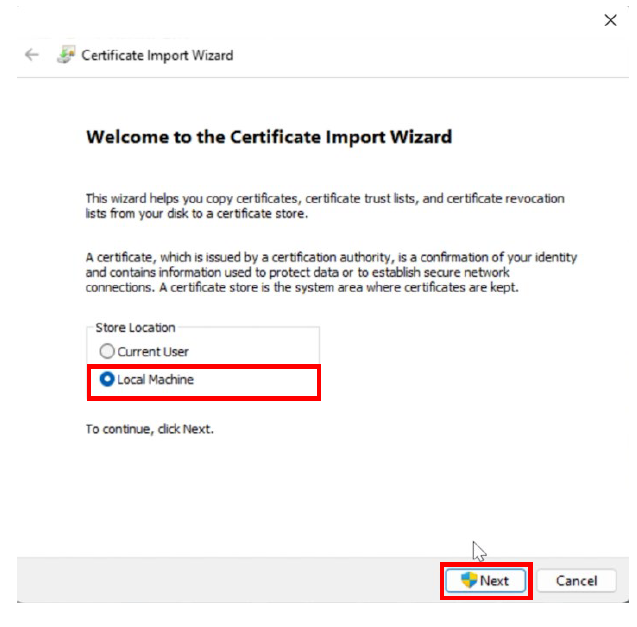This screenshot has height=627, width=637.
Task: Close the Certificate Import Wizard window
Action: click(610, 20)
